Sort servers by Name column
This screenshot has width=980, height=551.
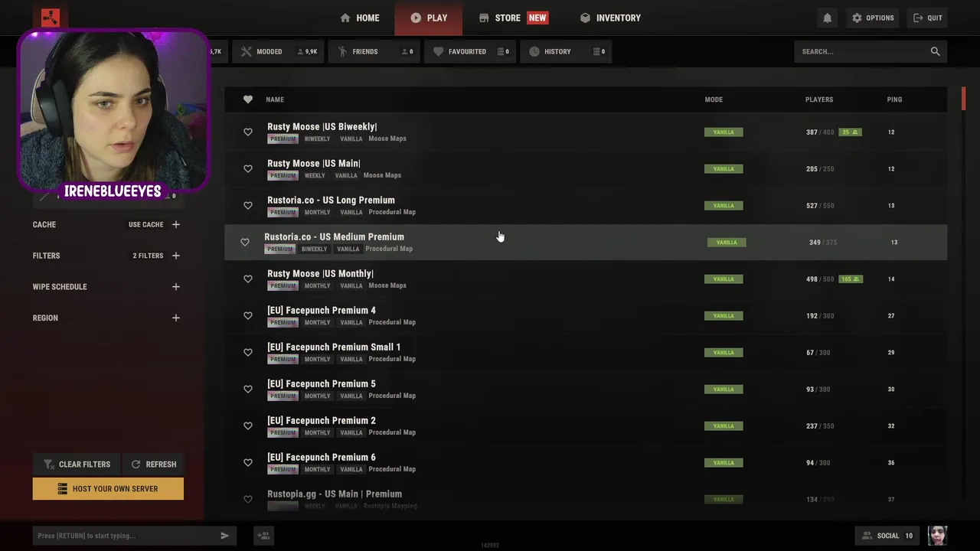coord(275,99)
